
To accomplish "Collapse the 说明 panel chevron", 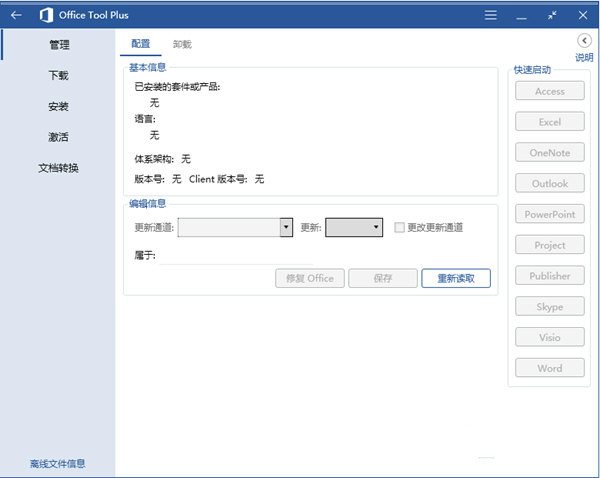I will 584,41.
